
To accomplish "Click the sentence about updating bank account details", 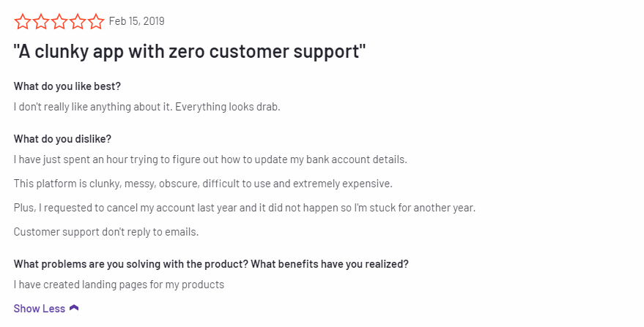I will pyautogui.click(x=210, y=159).
